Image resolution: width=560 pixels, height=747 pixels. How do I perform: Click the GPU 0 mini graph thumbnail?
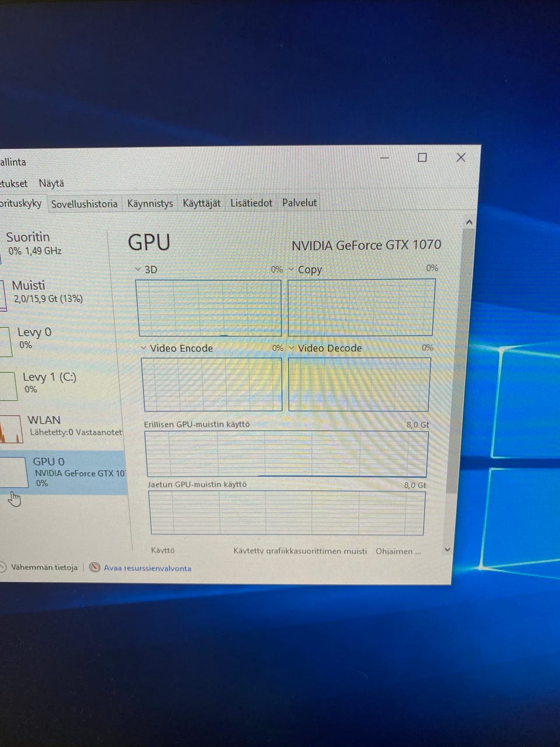coord(13,472)
